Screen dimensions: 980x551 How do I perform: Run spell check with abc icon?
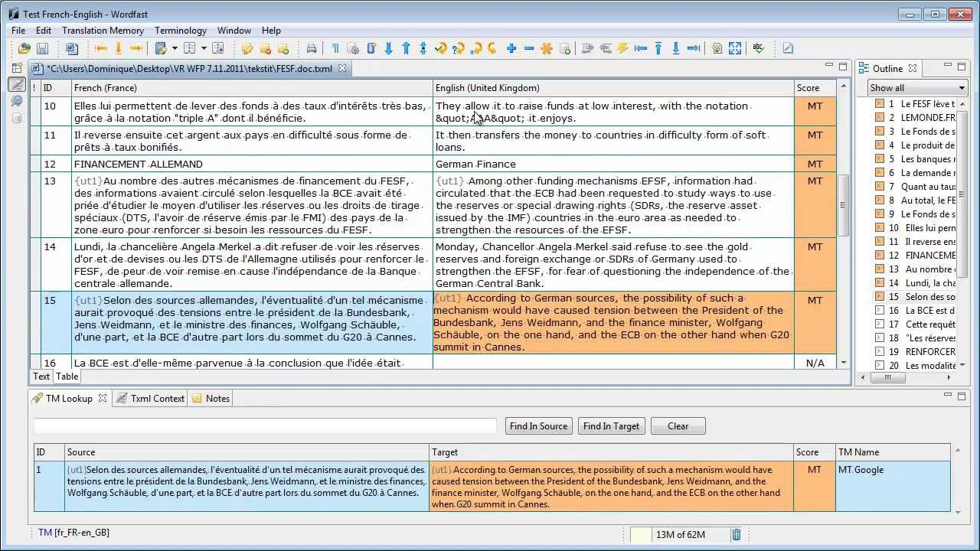759,48
